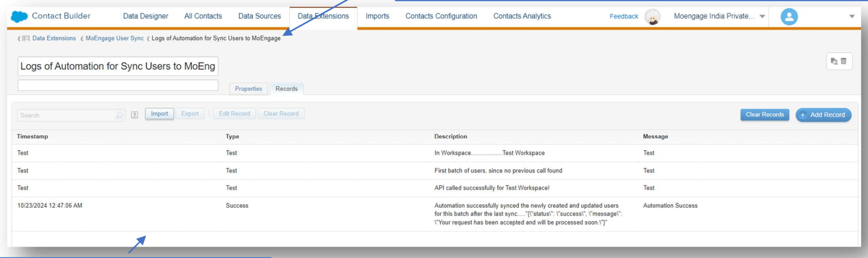The height and width of the screenshot is (258, 868).
Task: Click the Einstein mascot icon beside Feedback
Action: click(652, 16)
